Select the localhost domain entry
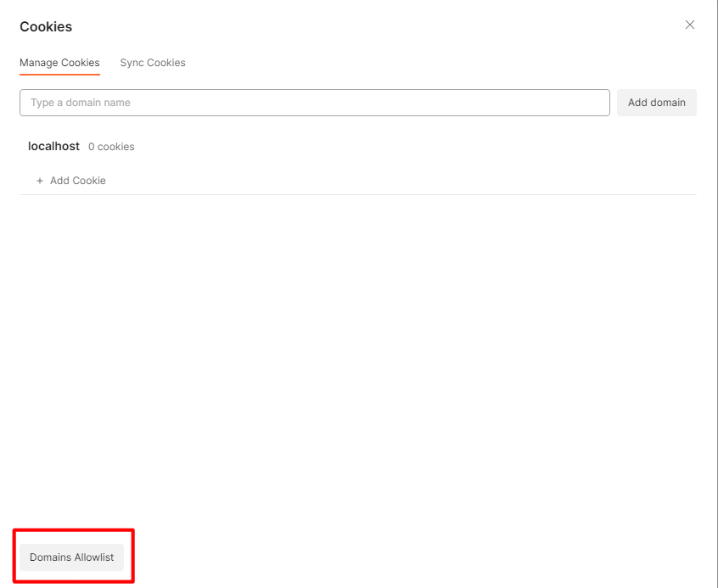The width and height of the screenshot is (718, 588). (x=53, y=146)
